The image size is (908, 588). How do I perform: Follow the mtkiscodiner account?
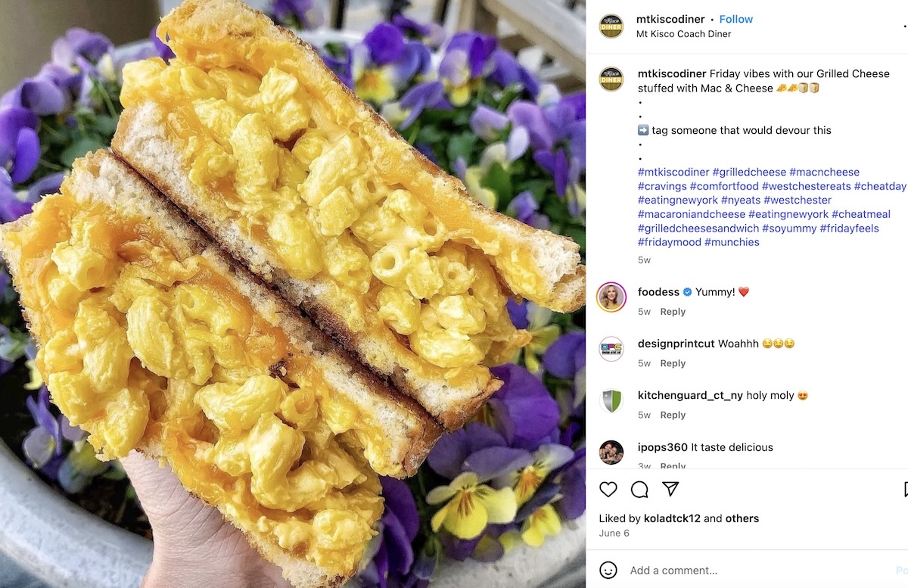pyautogui.click(x=735, y=19)
